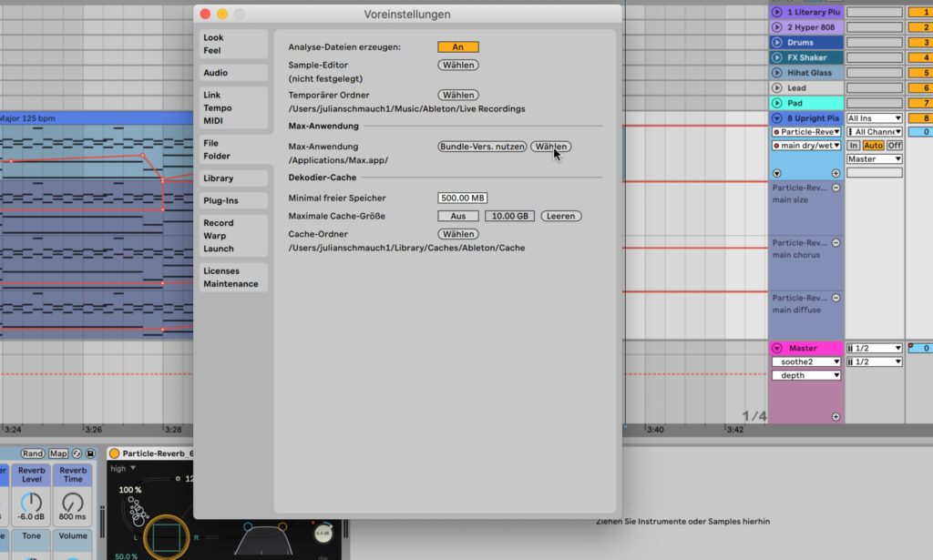Launch the 1 Literary Plu track clip
The image size is (933, 560).
tap(776, 12)
